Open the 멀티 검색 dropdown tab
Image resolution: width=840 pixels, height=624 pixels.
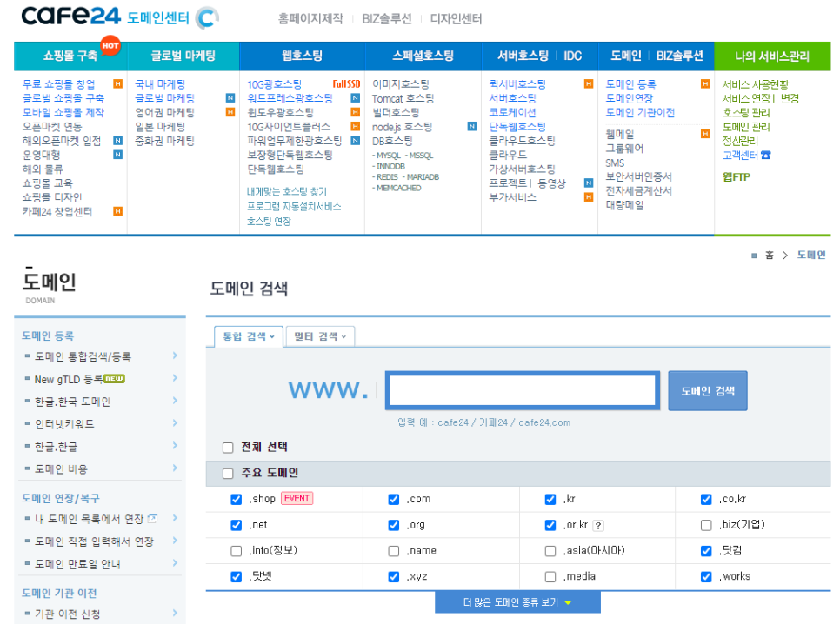(x=320, y=336)
